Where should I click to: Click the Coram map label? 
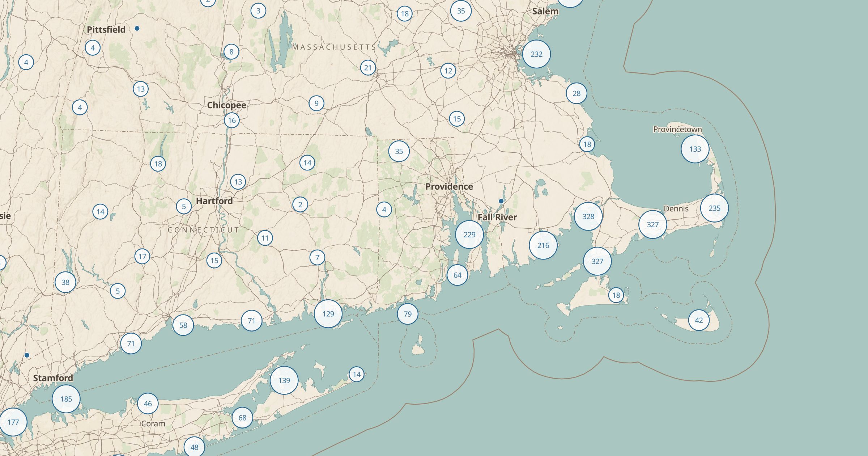pyautogui.click(x=153, y=423)
